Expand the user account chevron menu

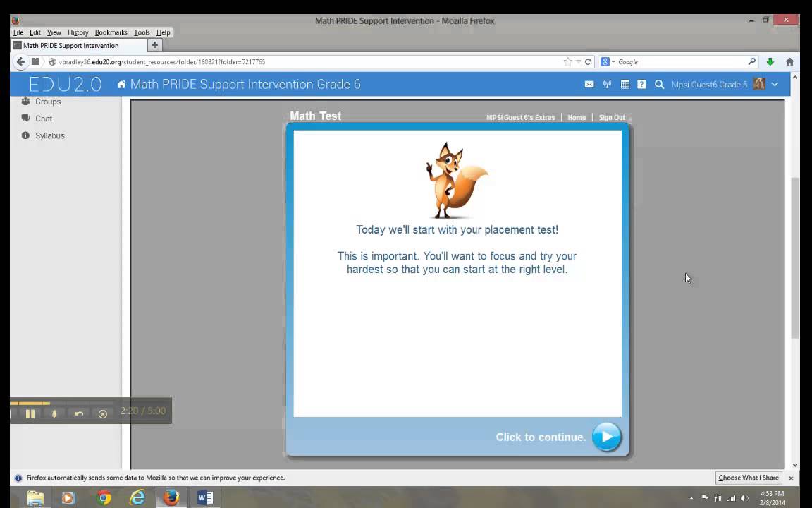pos(775,84)
